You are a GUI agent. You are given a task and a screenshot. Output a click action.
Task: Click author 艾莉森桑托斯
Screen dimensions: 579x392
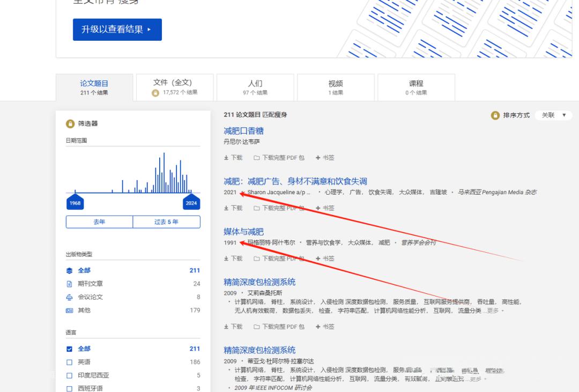pos(265,293)
